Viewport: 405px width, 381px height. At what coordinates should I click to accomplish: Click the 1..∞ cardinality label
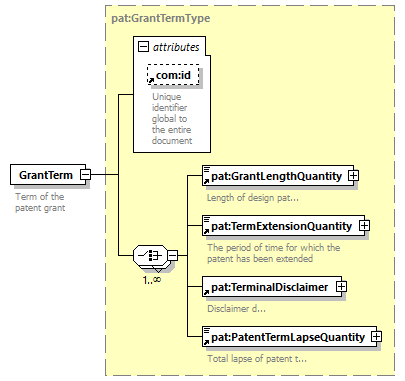click(152, 280)
